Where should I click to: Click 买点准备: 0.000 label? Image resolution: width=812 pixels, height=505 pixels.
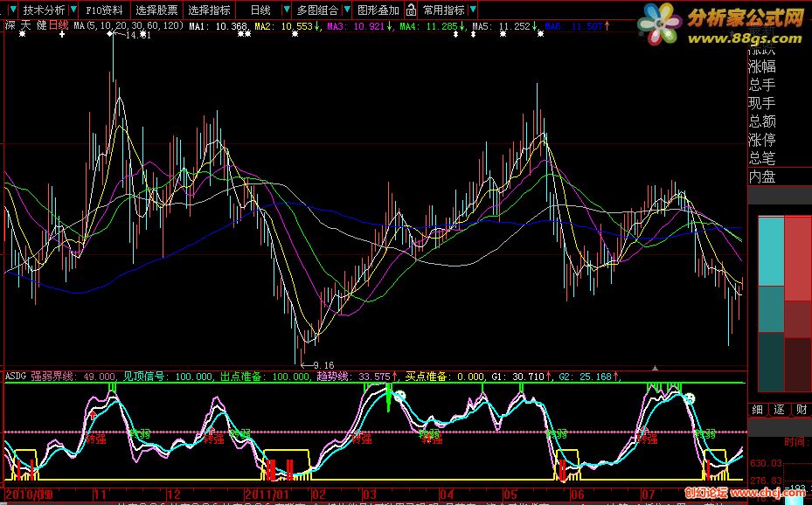446,377
